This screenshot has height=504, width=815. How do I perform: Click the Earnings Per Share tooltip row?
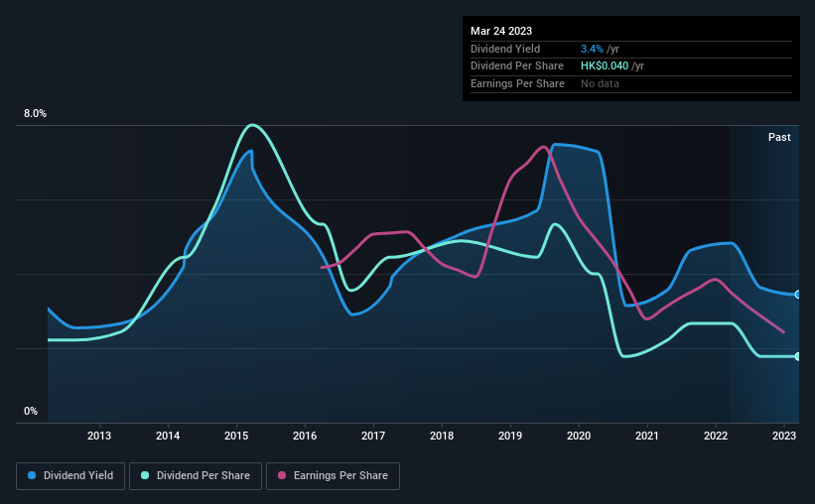point(631,83)
